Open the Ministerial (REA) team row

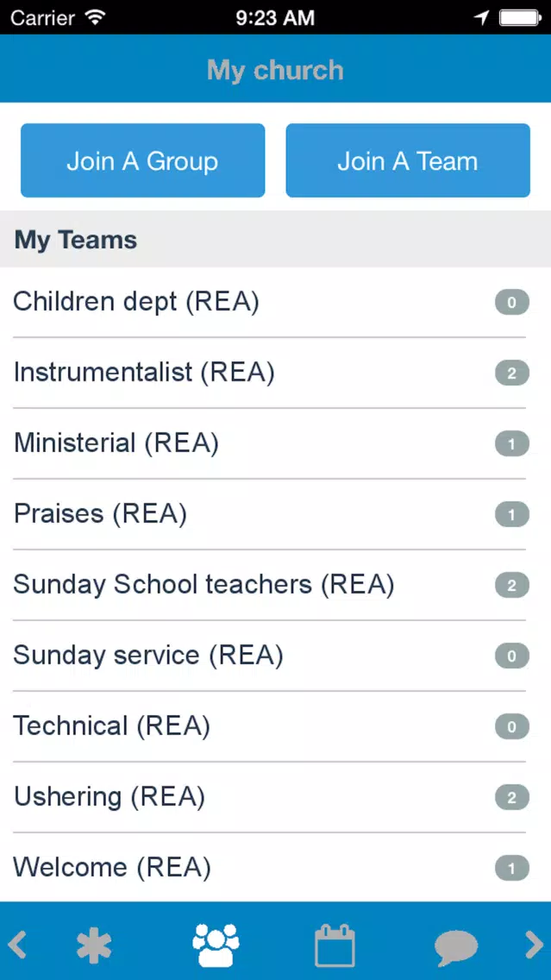[x=276, y=443]
